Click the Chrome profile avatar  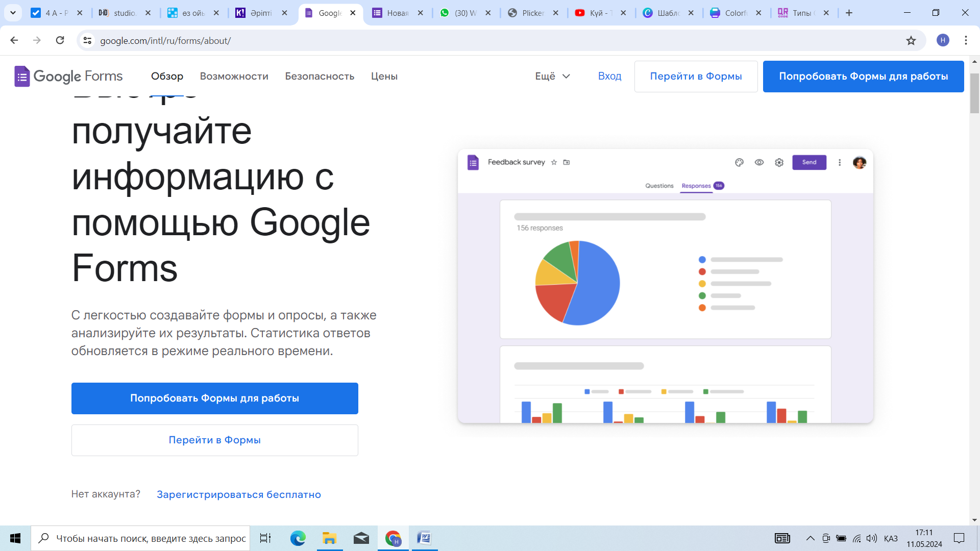coord(943,40)
